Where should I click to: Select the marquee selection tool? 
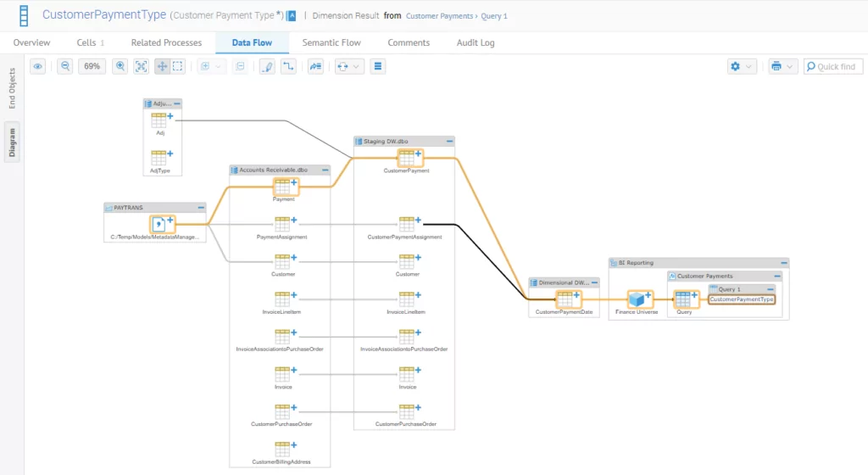tap(178, 66)
